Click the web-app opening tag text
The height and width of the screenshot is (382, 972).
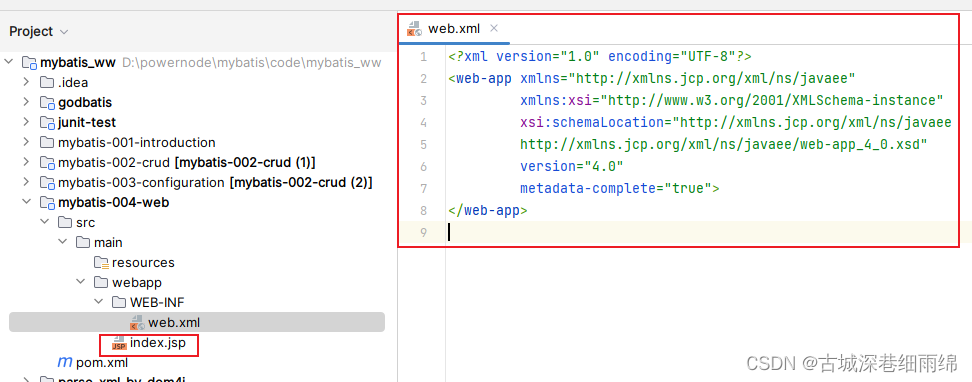point(481,79)
